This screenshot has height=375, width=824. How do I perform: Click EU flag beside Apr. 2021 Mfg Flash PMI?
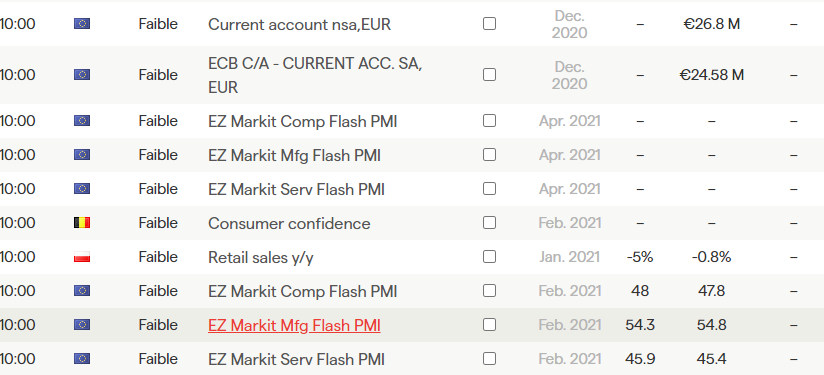tap(82, 154)
